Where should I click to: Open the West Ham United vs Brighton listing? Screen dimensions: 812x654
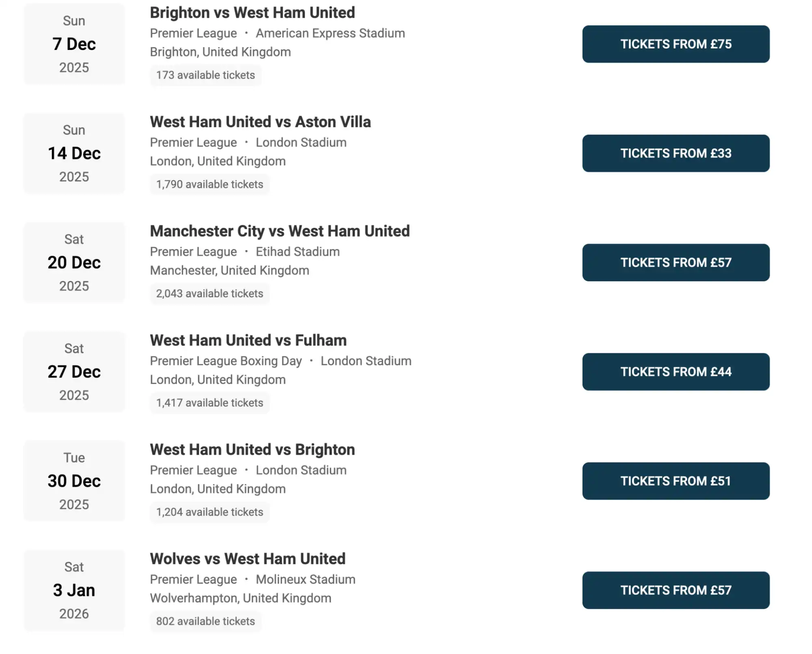252,449
